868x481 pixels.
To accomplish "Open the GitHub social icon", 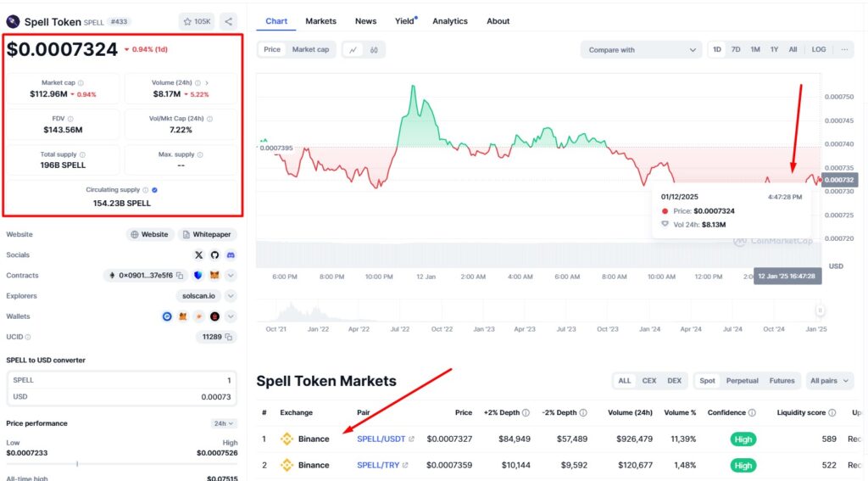I will pyautogui.click(x=214, y=254).
